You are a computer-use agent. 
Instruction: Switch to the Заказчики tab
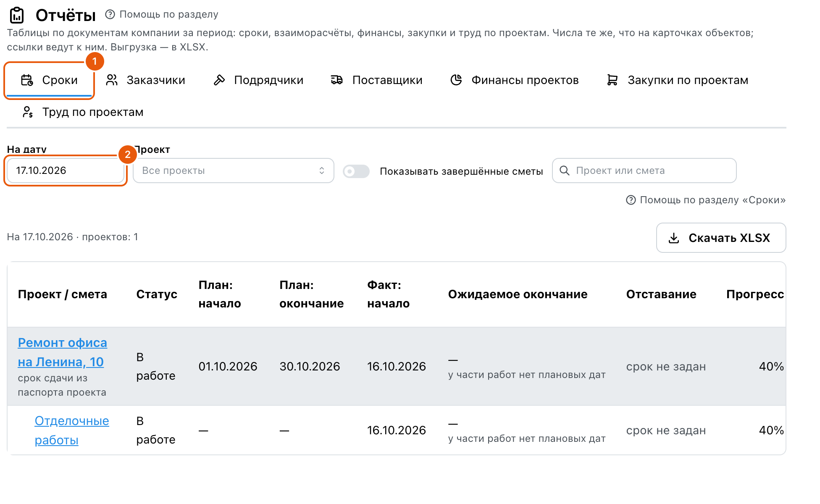[x=145, y=80]
